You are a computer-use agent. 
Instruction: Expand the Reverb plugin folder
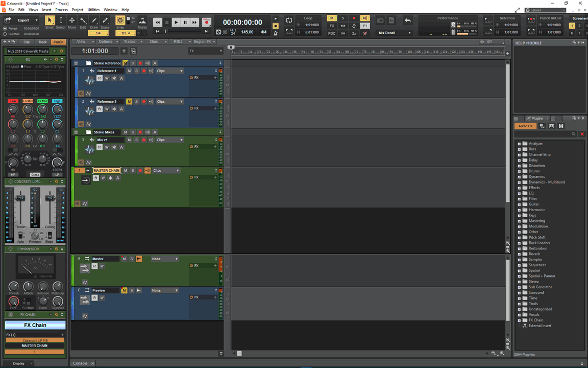coord(520,254)
